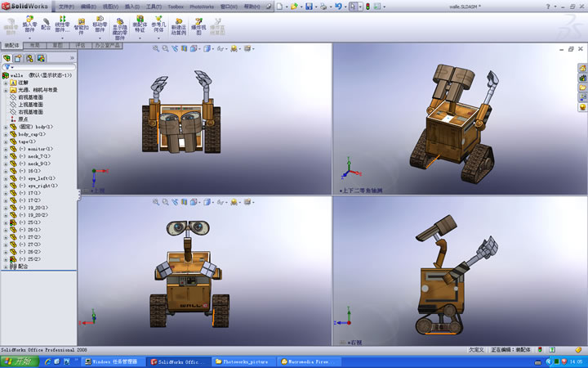Select the 前视基准面 front plane

click(x=31, y=97)
